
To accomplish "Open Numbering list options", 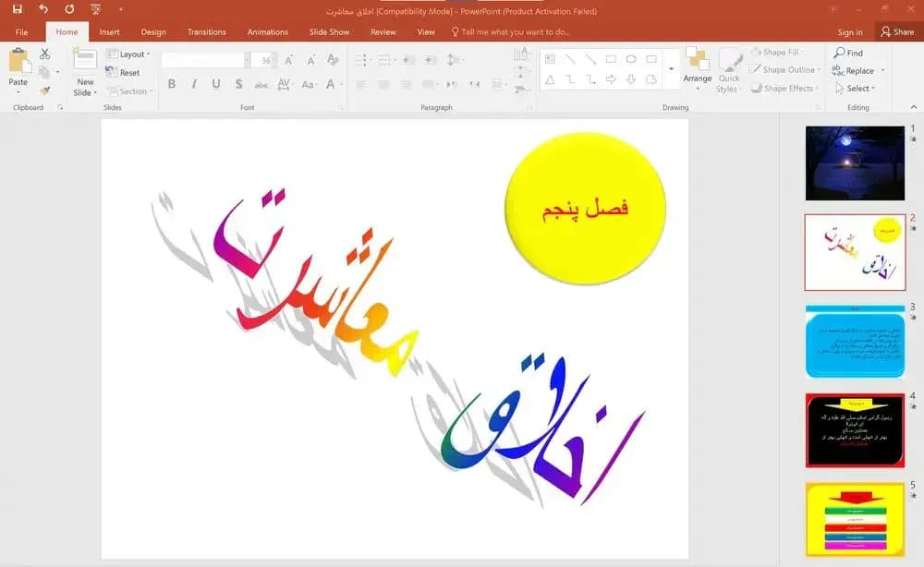I will point(386,60).
